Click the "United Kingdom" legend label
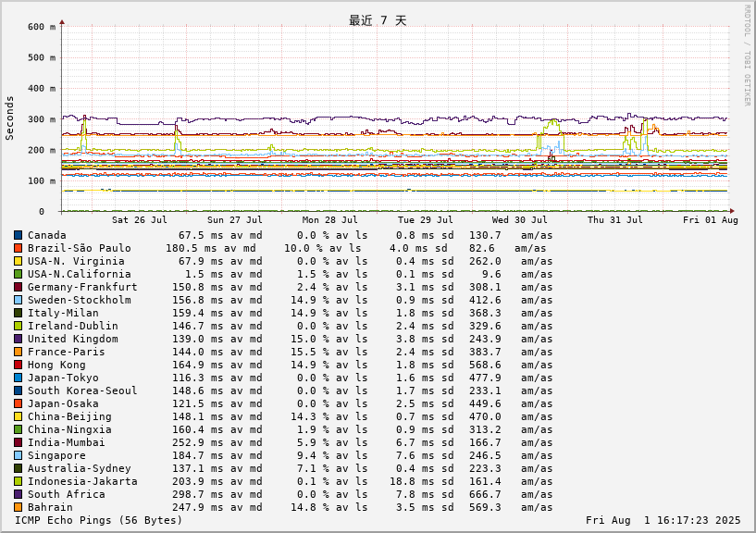 coord(73,339)
